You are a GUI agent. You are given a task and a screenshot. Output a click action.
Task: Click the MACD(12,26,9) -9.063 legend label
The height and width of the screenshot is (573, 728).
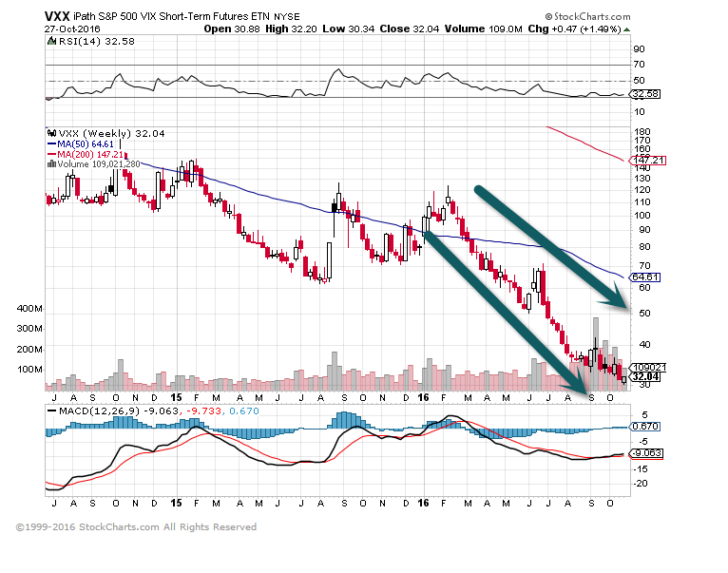coord(119,411)
